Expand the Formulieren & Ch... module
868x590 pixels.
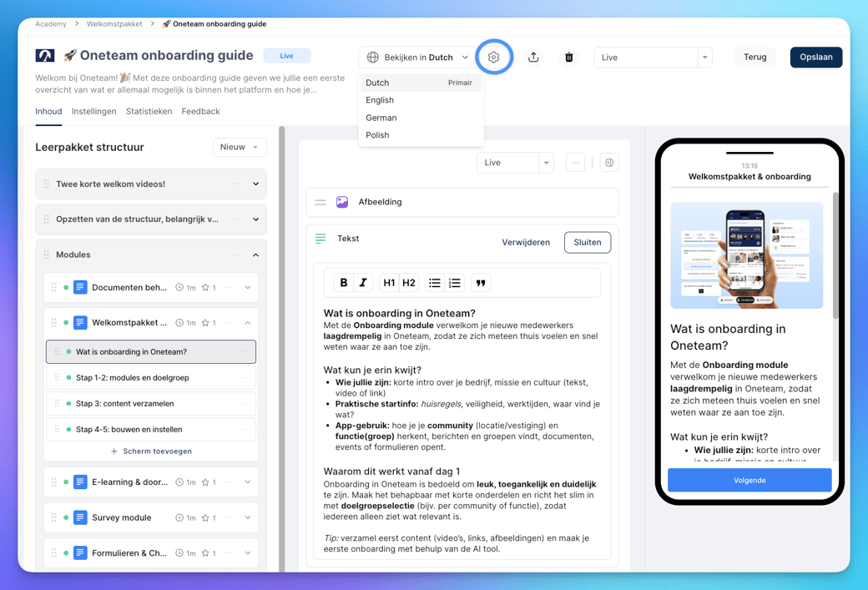pyautogui.click(x=247, y=553)
